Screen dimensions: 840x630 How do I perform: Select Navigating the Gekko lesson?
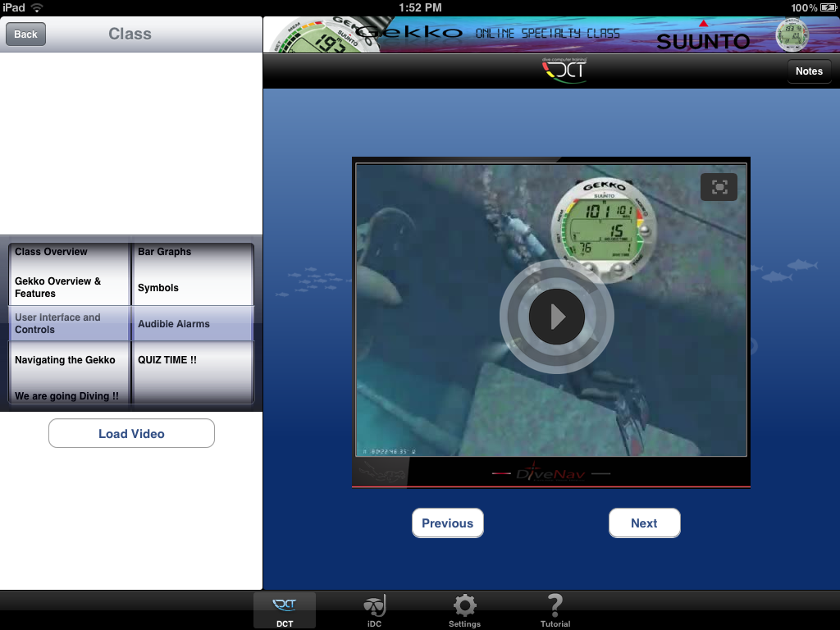click(x=65, y=360)
